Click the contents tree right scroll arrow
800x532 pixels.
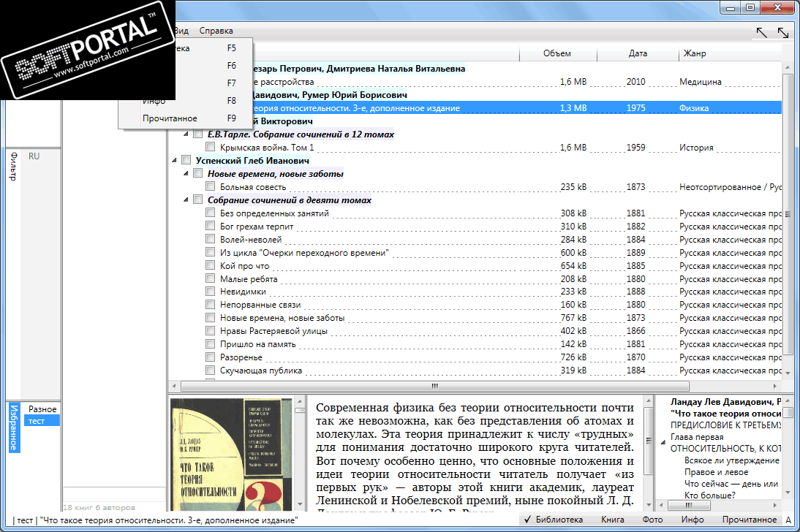click(775, 506)
